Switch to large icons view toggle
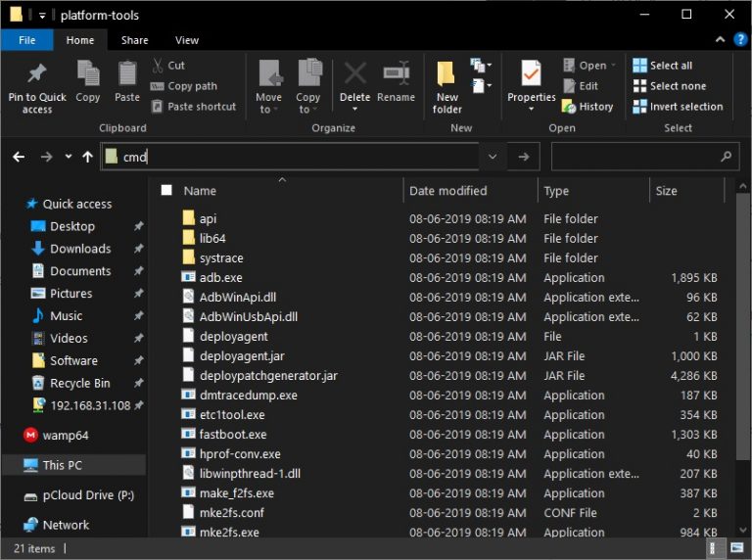Image resolution: width=752 pixels, height=560 pixels. click(x=736, y=549)
